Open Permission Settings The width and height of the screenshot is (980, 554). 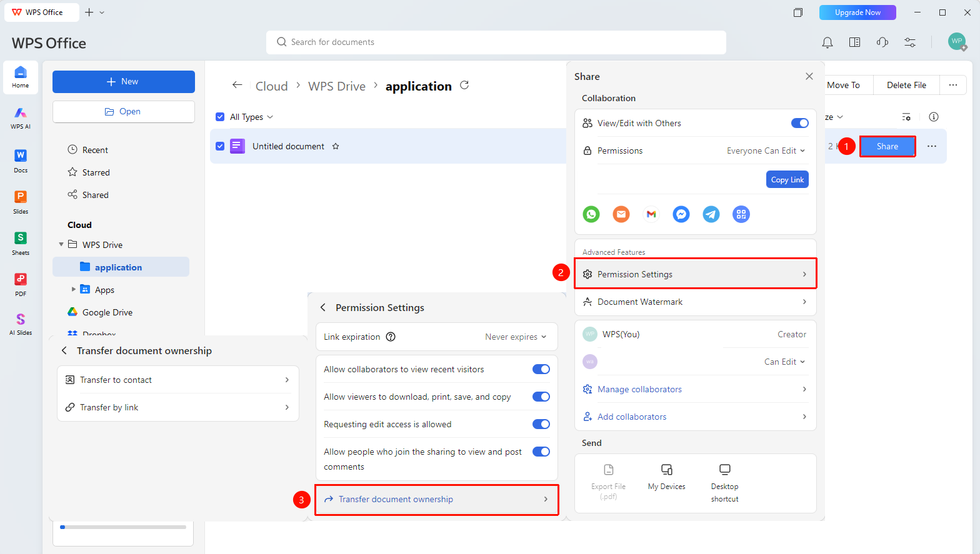(696, 274)
